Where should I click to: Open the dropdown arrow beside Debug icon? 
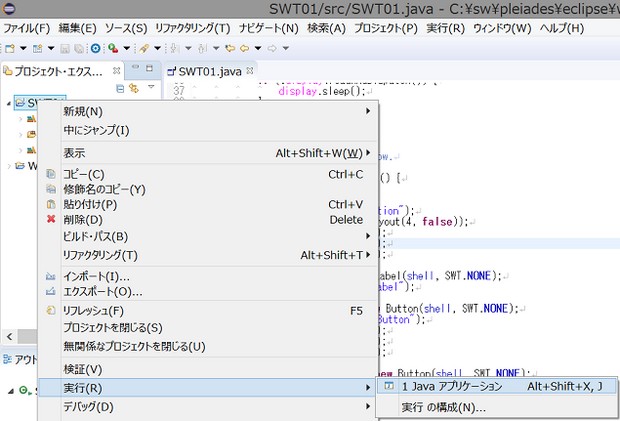[127, 48]
